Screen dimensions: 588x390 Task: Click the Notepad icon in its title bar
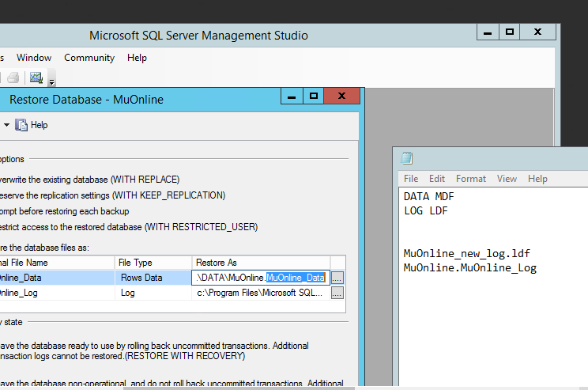(406, 157)
